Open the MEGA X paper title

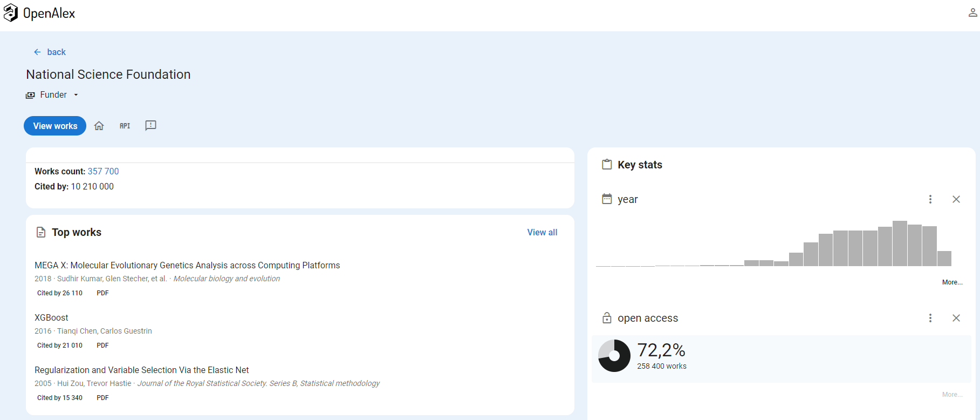tap(187, 265)
